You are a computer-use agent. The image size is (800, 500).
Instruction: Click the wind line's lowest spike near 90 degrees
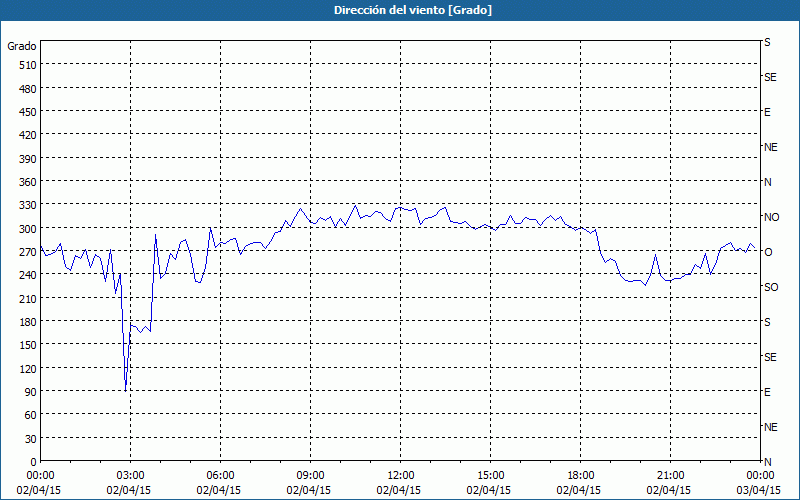tap(126, 390)
